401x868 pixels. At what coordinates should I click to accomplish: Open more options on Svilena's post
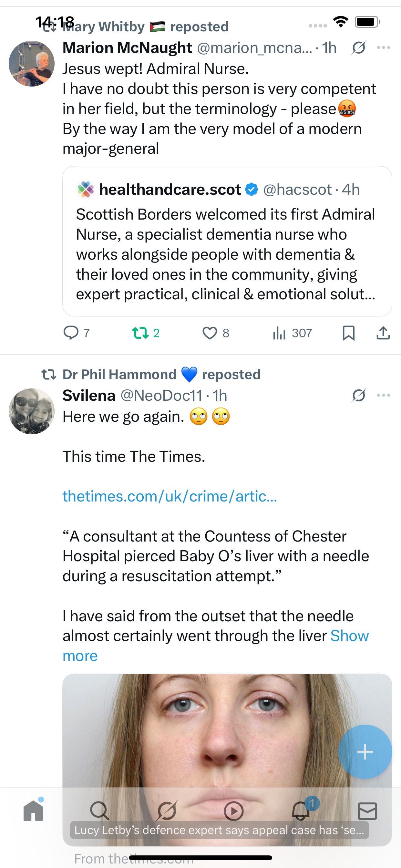tap(384, 395)
